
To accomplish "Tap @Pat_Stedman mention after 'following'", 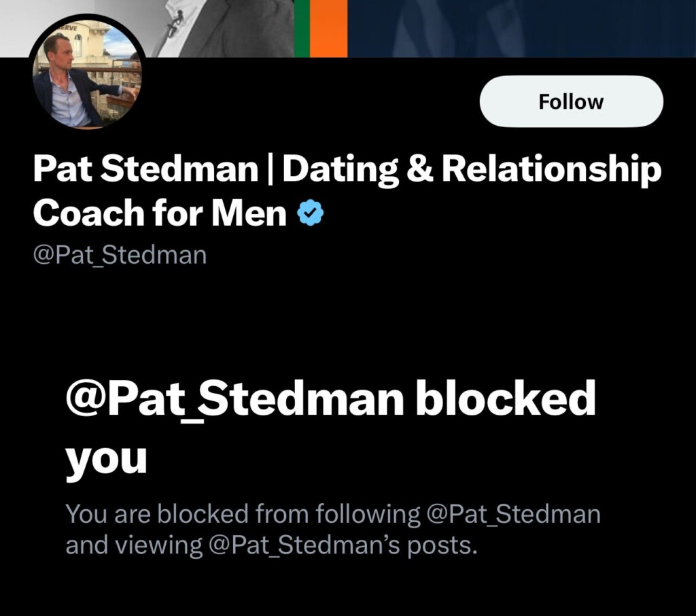I will [x=513, y=514].
